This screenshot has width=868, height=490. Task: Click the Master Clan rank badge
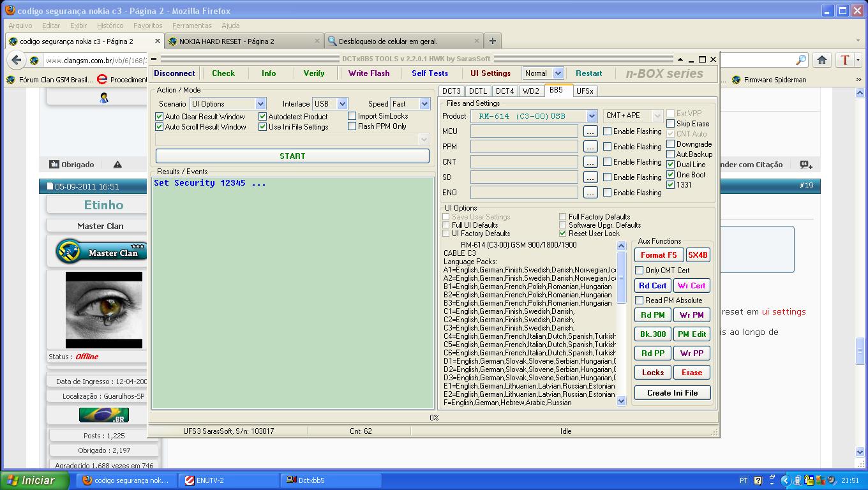point(101,251)
